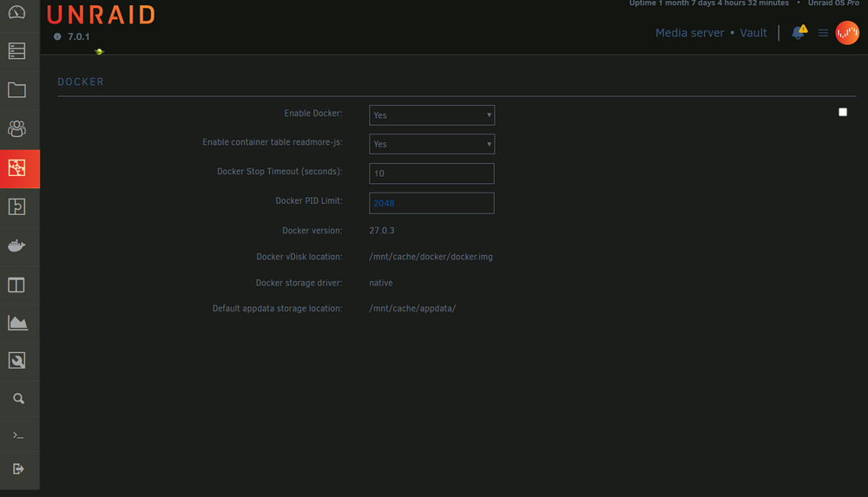868x497 pixels.
Task: Click the /mnt/cache/appdata/ path
Action: tap(412, 308)
